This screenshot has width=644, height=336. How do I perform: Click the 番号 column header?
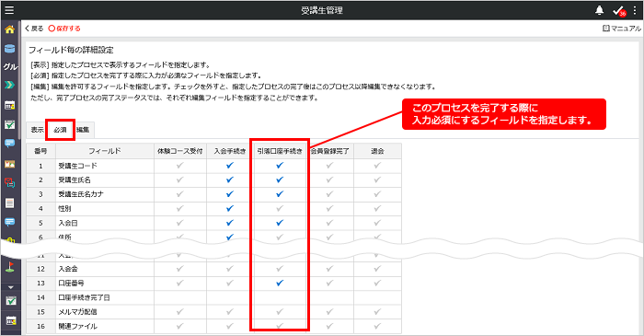point(40,151)
